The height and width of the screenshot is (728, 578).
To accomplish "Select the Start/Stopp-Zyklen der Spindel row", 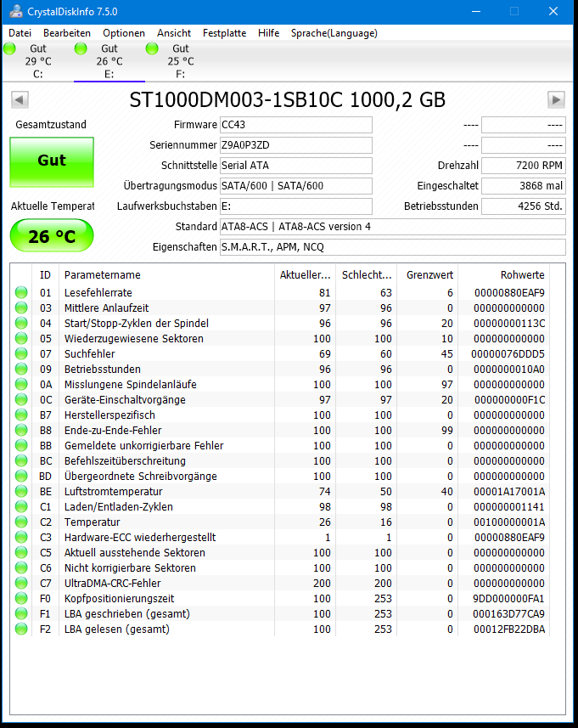I will click(280, 323).
